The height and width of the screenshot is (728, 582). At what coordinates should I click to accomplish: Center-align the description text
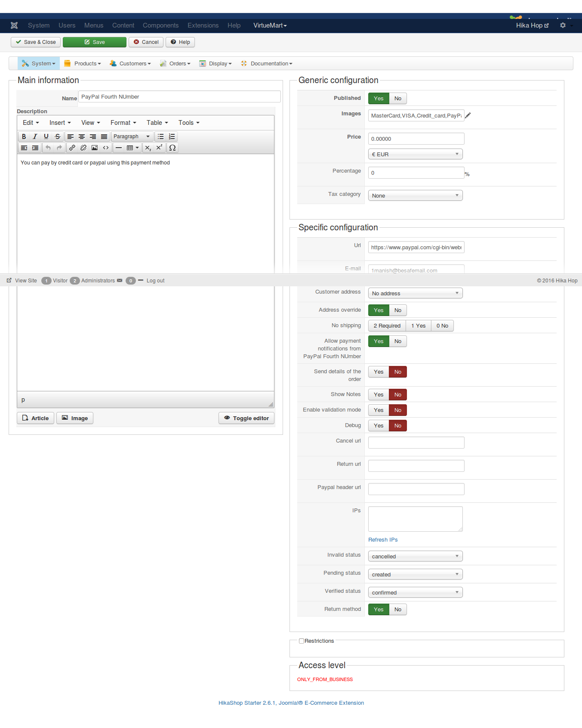[82, 136]
